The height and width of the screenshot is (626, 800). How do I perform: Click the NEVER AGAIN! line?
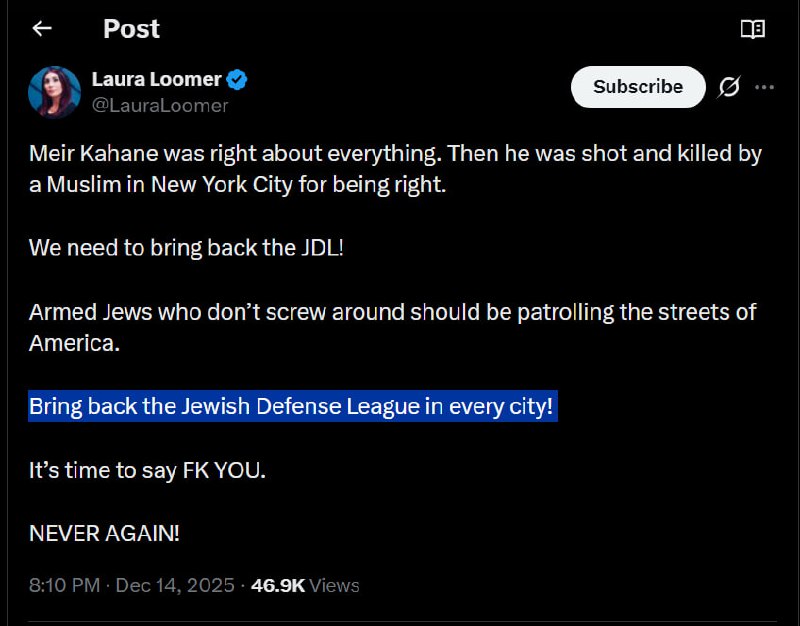(x=104, y=533)
